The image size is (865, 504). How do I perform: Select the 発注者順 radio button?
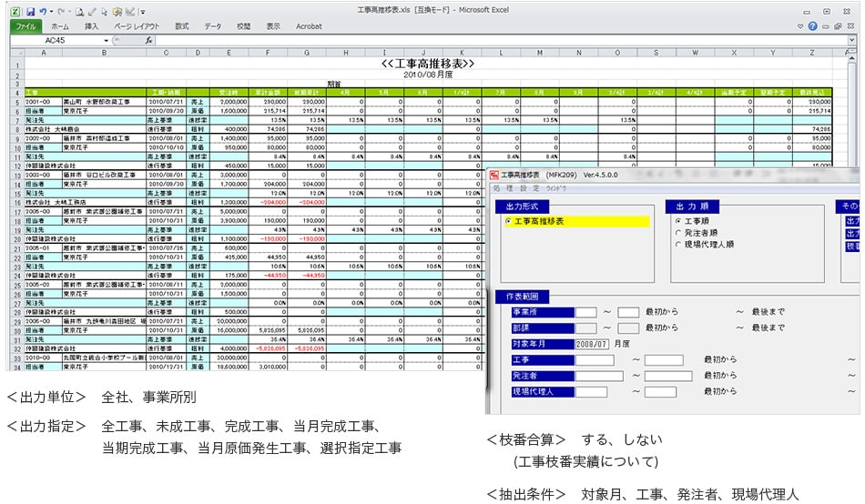click(x=678, y=233)
